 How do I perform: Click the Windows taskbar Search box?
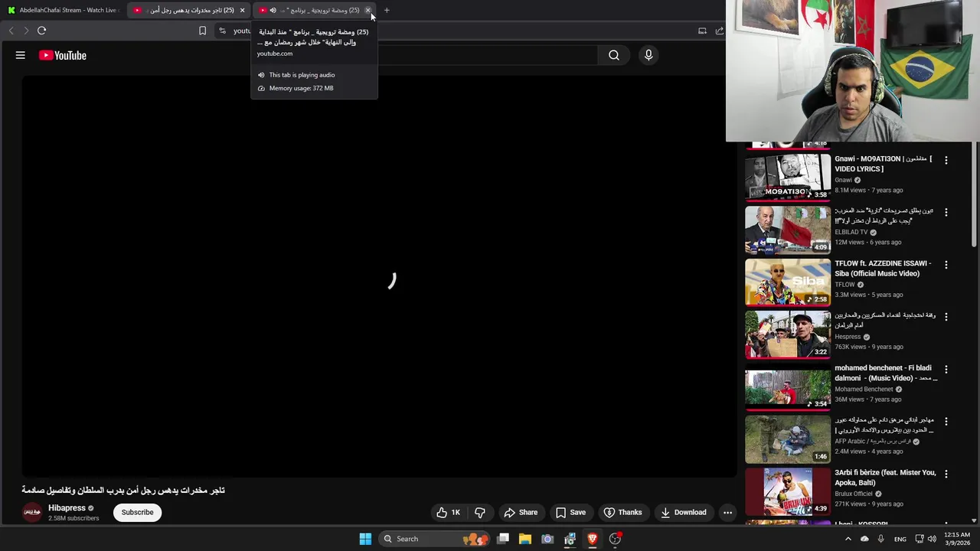tap(434, 539)
